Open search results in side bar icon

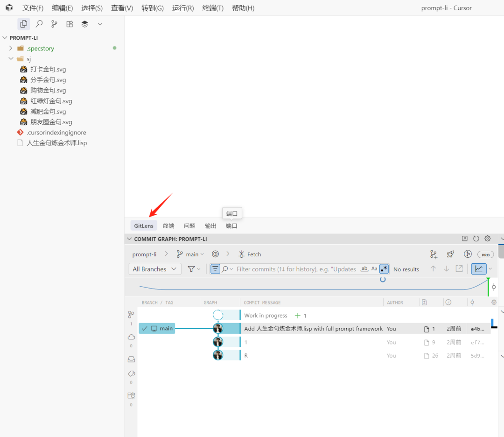[x=459, y=269]
